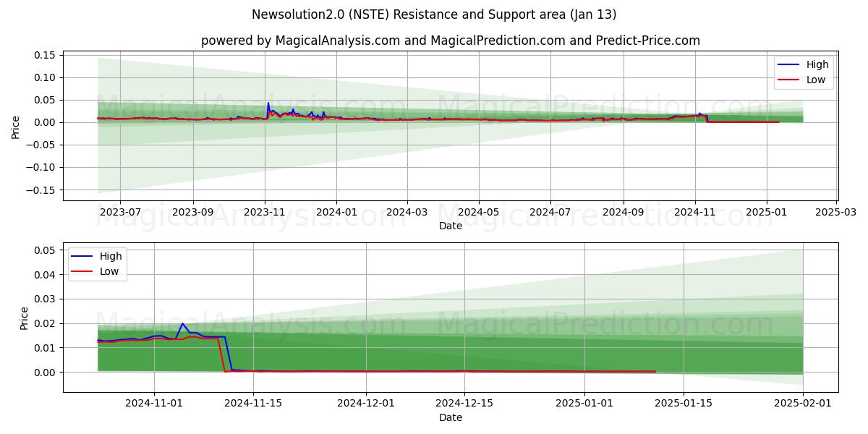The width and height of the screenshot is (868, 434).
Task: Click the 'powered by MagicalAnalysis.com' subtitle line
Action: click(451, 41)
